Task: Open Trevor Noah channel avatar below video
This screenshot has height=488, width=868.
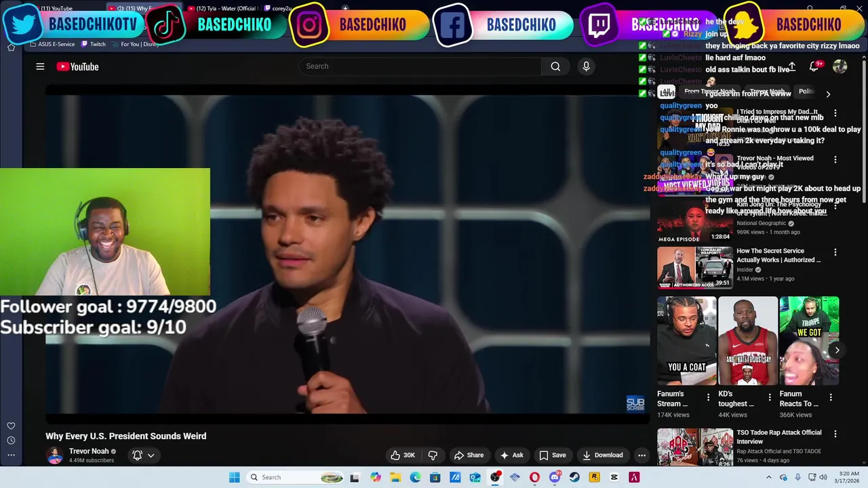Action: coord(54,455)
